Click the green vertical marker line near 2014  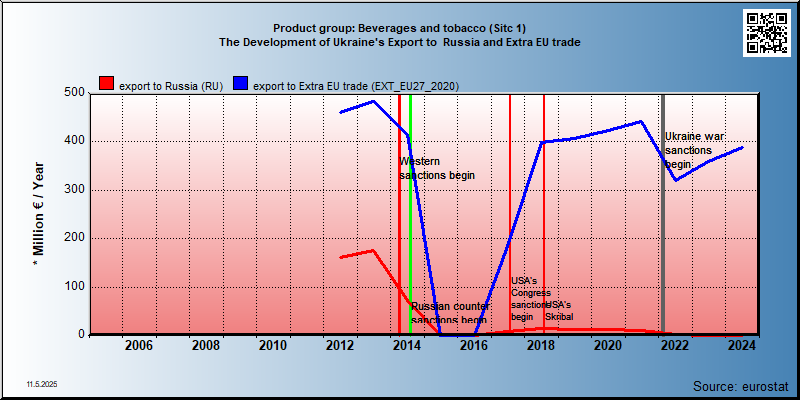point(411,214)
